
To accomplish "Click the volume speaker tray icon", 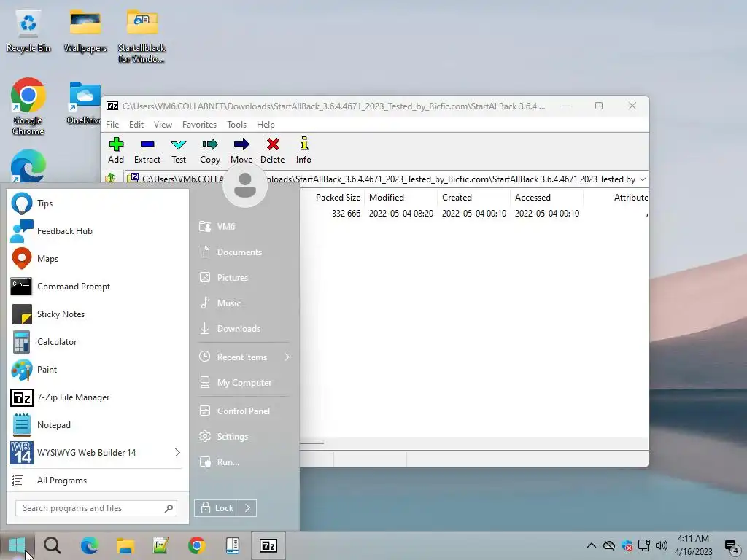I will click(x=661, y=545).
